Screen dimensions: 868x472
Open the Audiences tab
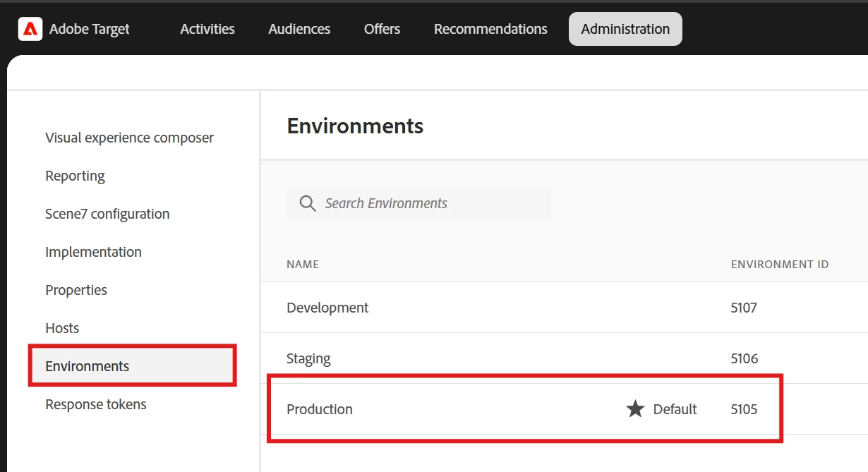point(299,29)
